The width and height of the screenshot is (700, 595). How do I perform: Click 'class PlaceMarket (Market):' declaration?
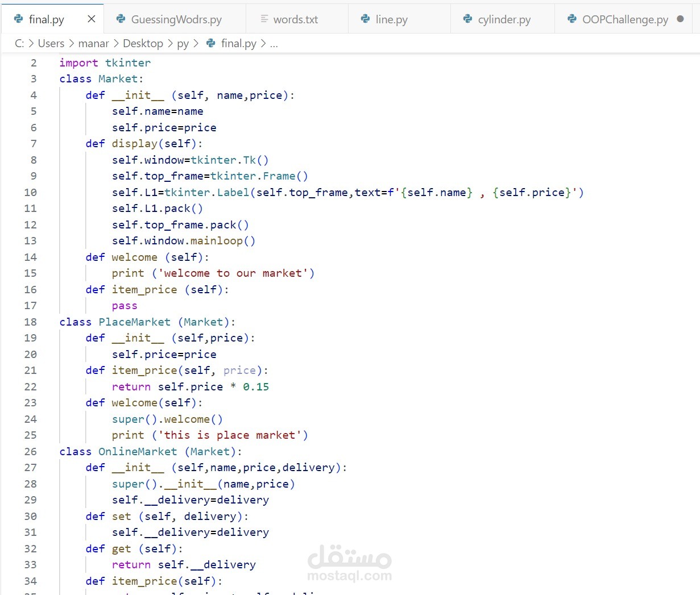click(147, 322)
